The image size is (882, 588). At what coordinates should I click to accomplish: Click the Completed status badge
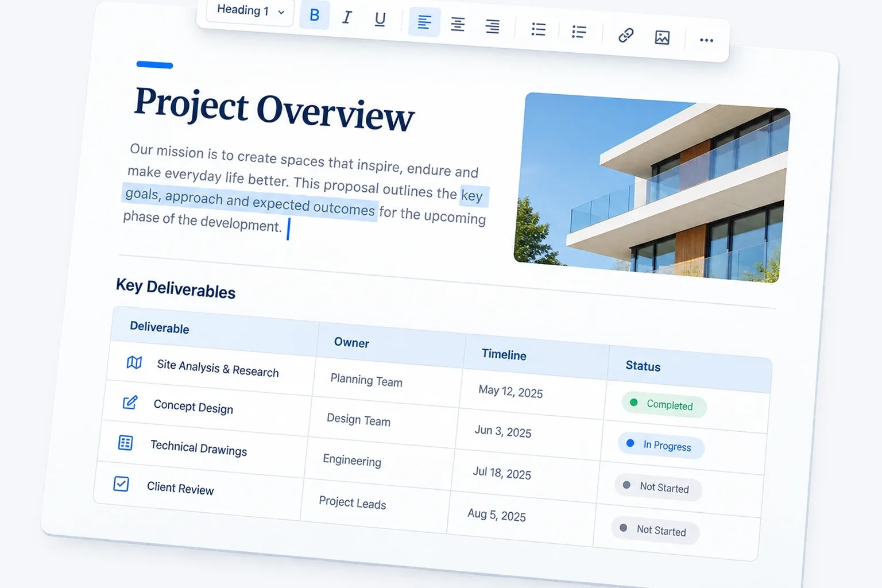[x=664, y=404]
